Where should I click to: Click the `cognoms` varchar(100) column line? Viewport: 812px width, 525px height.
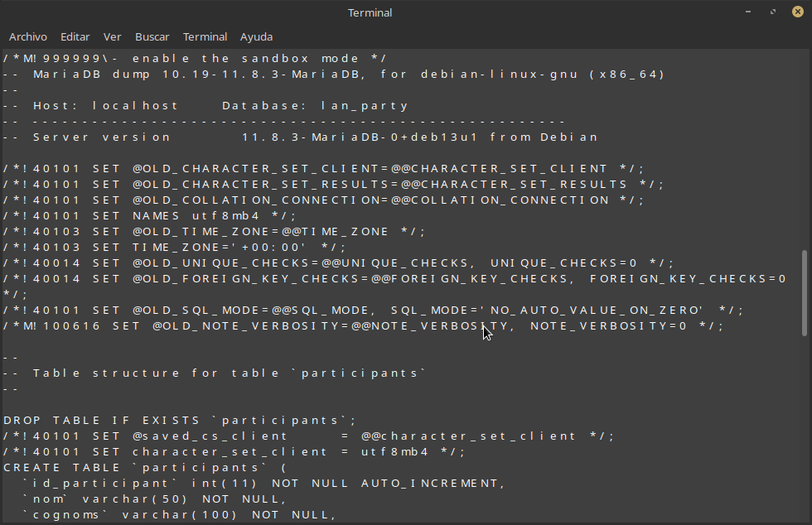point(179,515)
